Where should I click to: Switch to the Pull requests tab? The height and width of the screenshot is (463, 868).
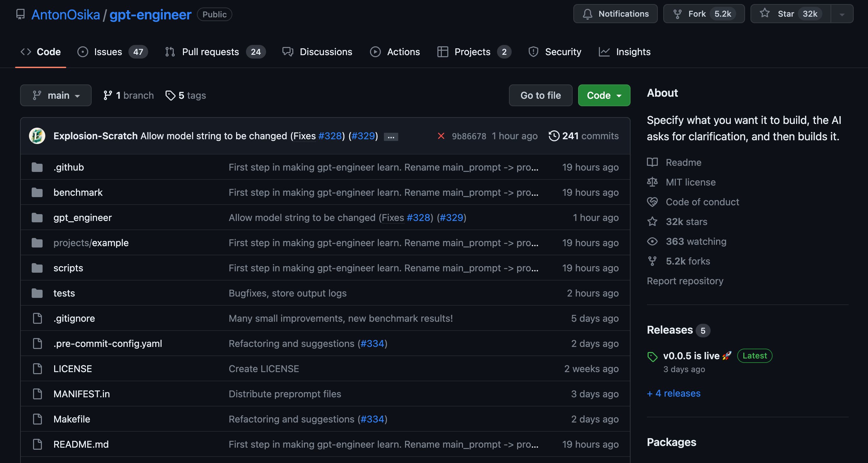[210, 52]
